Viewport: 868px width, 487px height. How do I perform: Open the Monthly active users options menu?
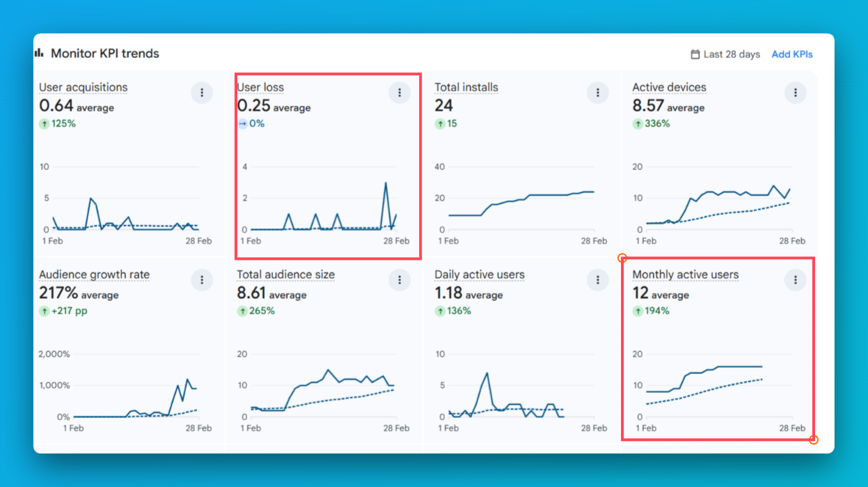(795, 280)
